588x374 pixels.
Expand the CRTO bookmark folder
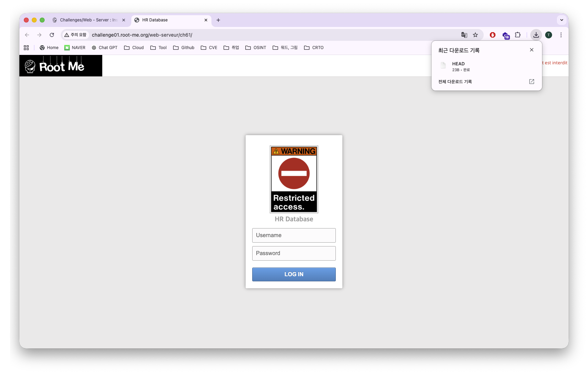point(314,48)
